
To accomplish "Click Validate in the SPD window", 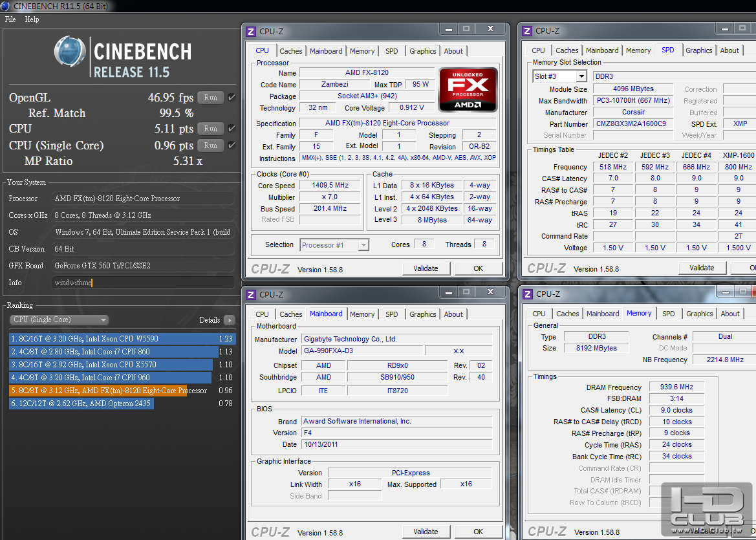I will click(x=702, y=268).
